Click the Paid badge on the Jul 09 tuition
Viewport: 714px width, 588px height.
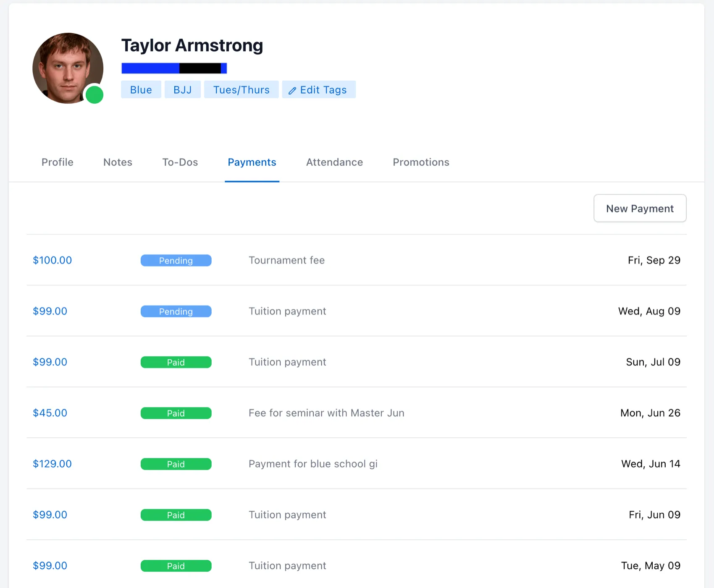176,362
